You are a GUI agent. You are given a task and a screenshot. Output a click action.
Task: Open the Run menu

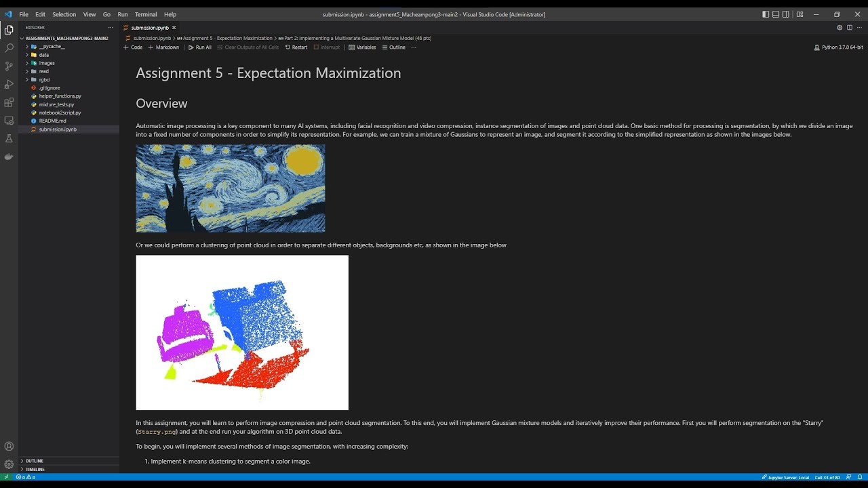point(122,14)
